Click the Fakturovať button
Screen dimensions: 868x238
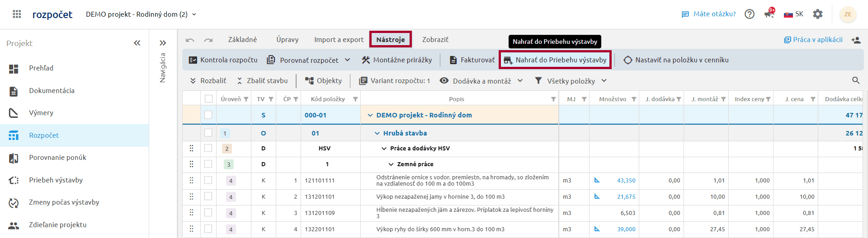tap(472, 60)
